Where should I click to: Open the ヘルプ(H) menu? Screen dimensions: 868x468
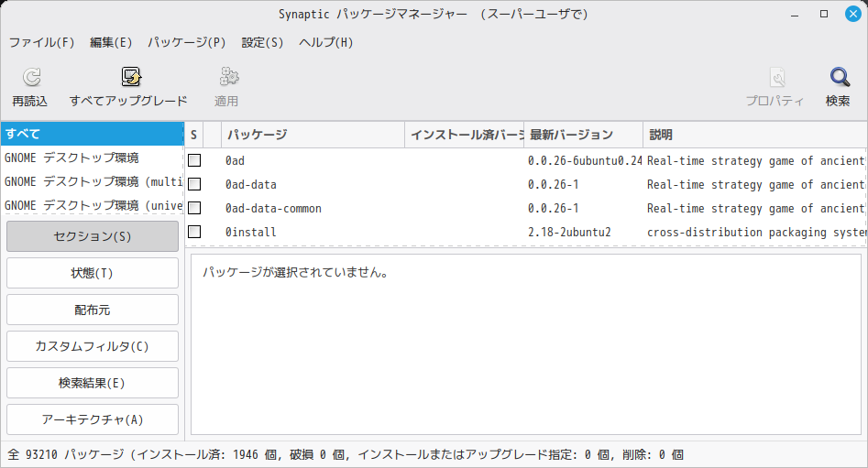pyautogui.click(x=325, y=43)
